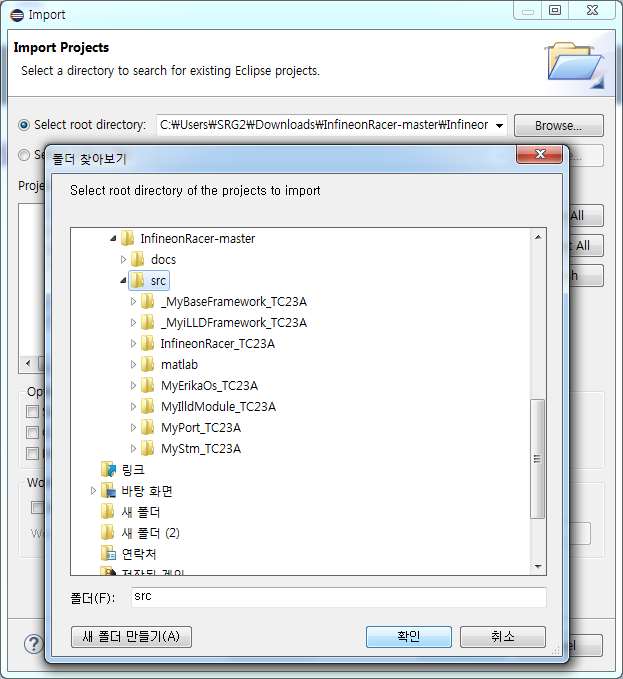
Task: Select the MyStm_TC23A folder icon
Action: (148, 448)
